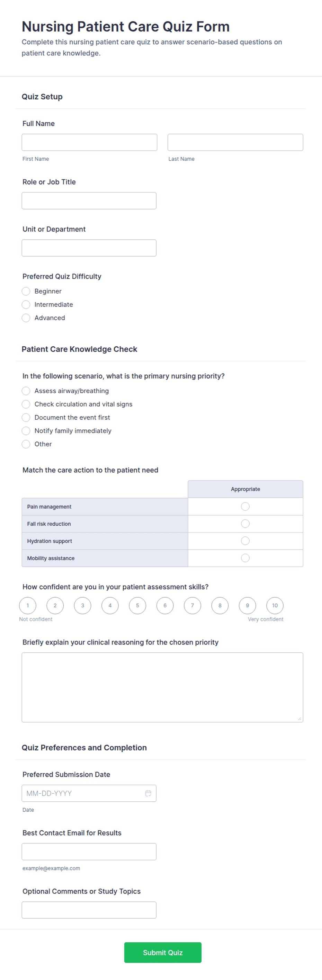Click the Unit or Department field

pos(89,248)
